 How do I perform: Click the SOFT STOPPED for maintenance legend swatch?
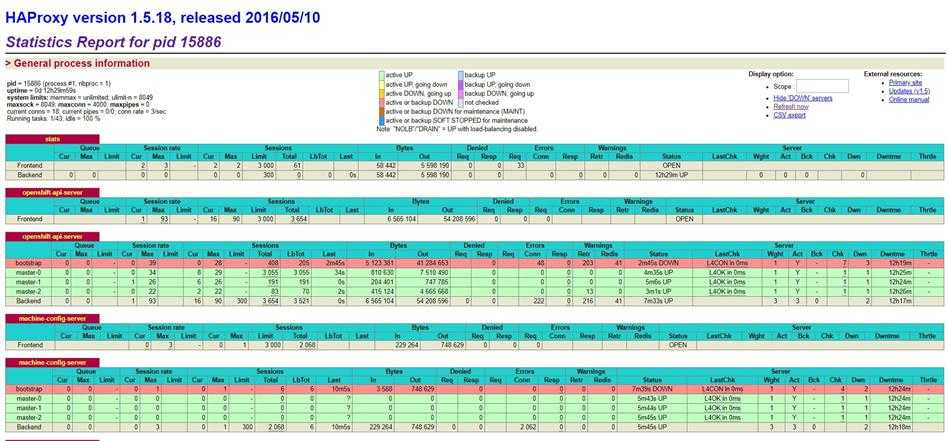[381, 120]
